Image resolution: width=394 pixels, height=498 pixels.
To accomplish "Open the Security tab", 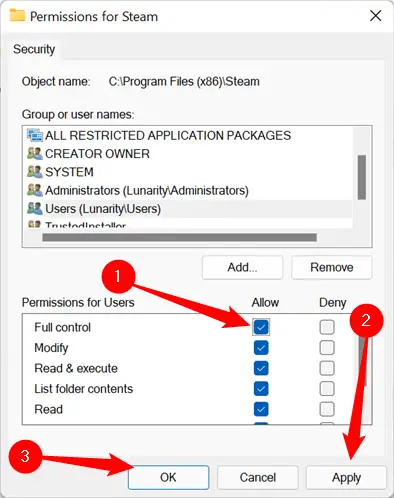I will [34, 49].
